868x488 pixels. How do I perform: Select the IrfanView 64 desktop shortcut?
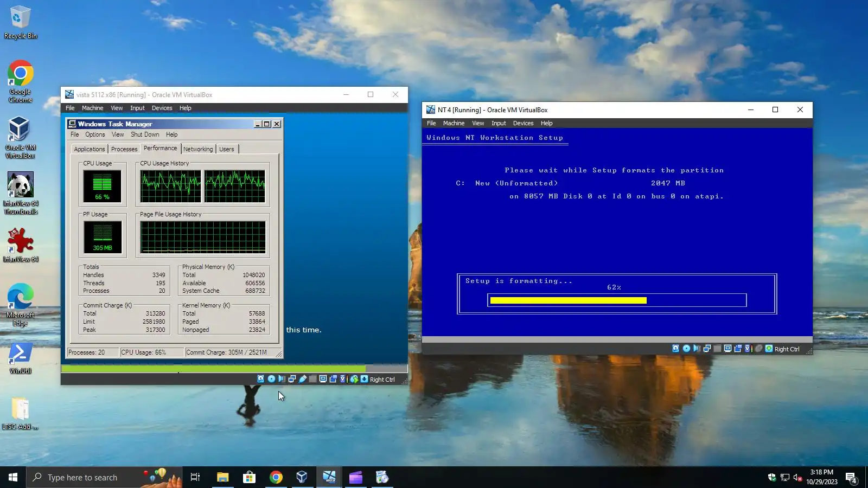21,245
